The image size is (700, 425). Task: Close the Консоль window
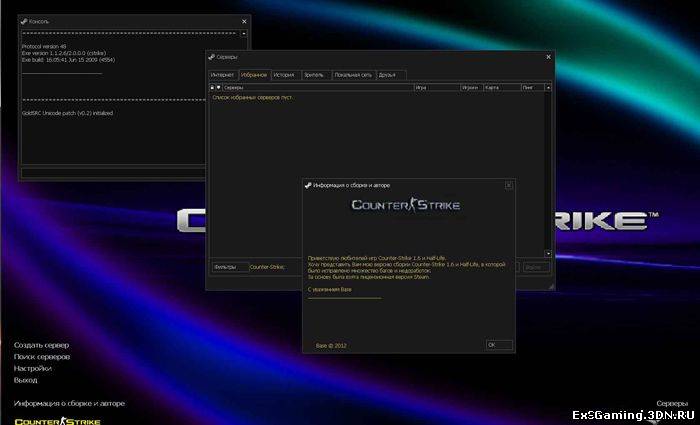pyautogui.click(x=244, y=21)
